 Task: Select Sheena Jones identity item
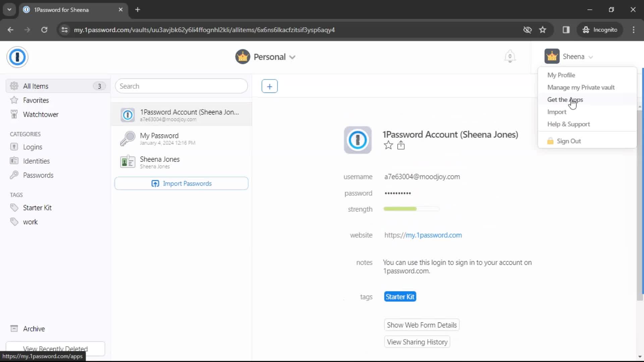181,162
